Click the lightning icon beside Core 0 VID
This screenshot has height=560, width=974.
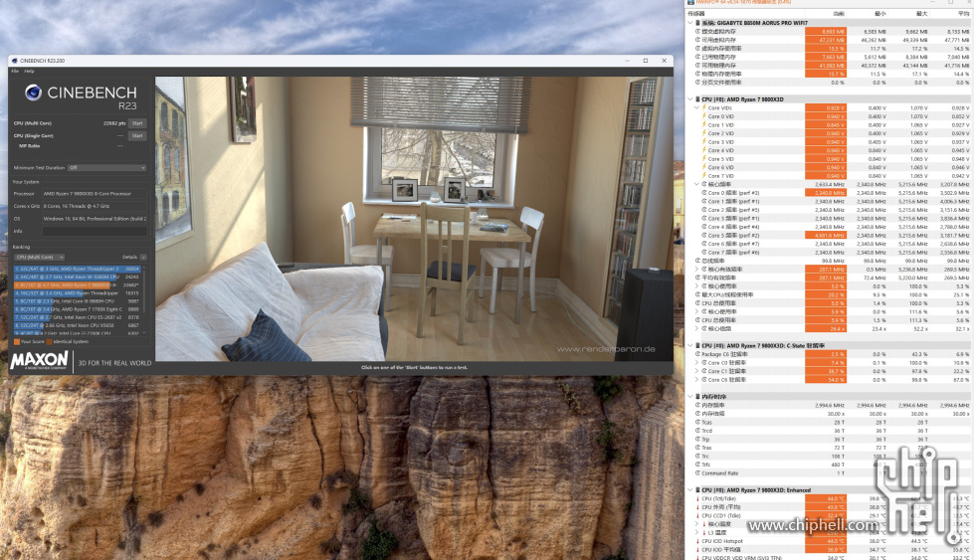[x=703, y=116]
